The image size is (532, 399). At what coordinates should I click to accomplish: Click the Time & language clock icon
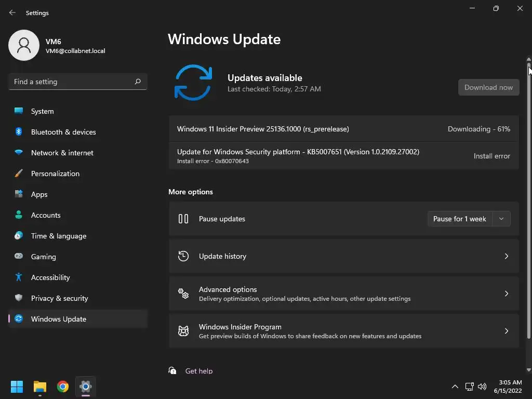tap(19, 235)
